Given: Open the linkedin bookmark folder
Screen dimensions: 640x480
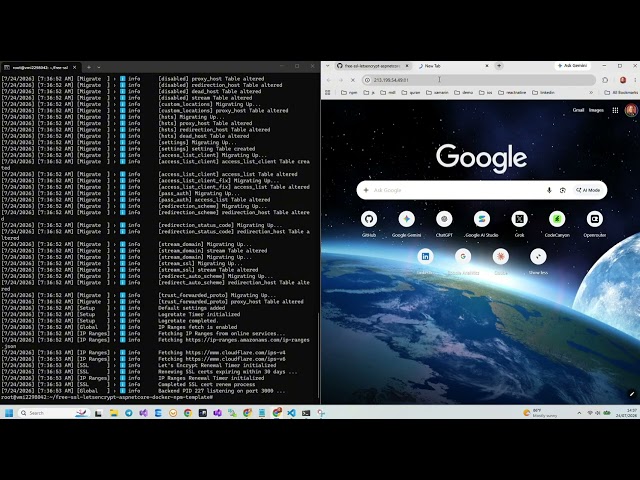Looking at the screenshot, I should 543,93.
